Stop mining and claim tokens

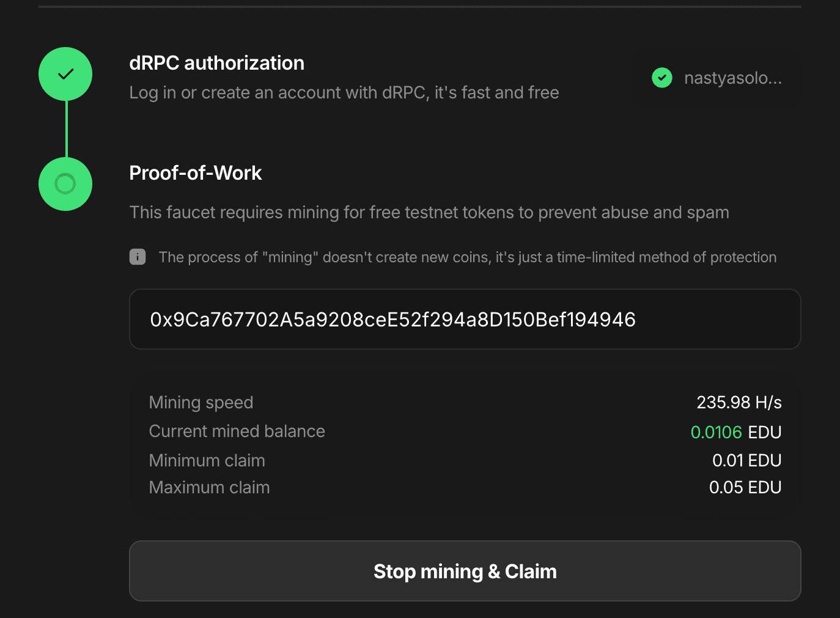(465, 571)
